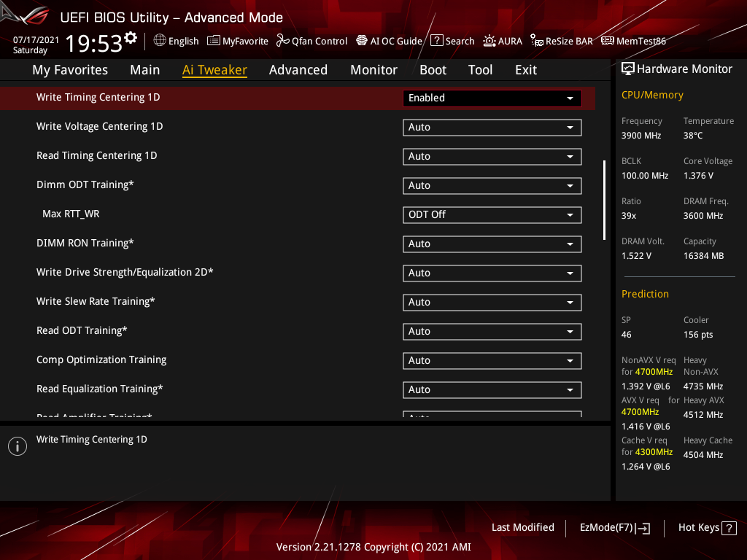747x560 pixels.
Task: Go to the Monitor tab
Action: [374, 70]
